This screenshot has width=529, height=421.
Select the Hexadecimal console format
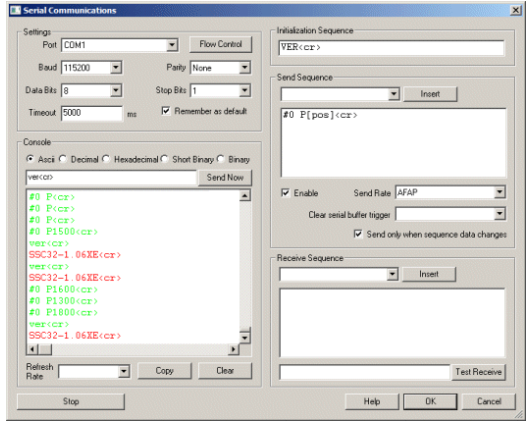[x=106, y=159]
